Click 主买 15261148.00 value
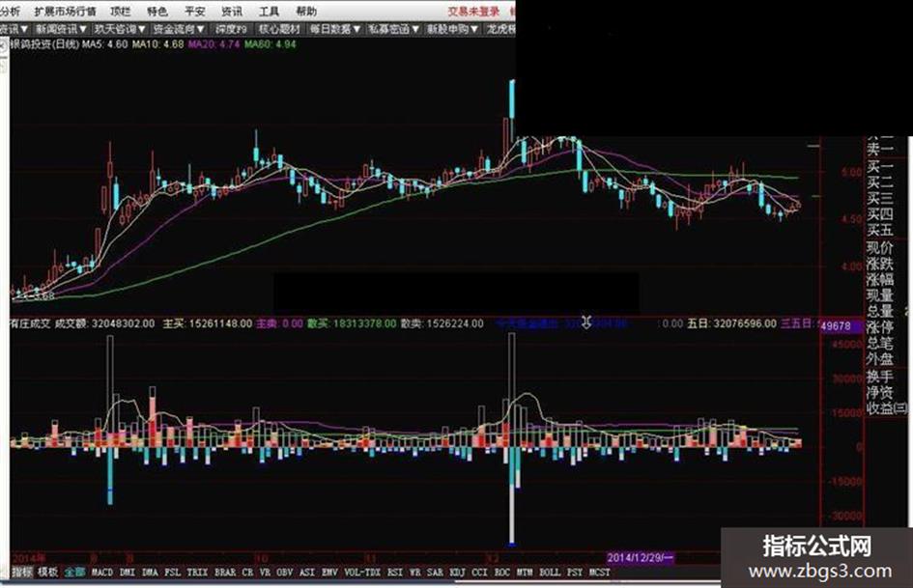Viewport: 913px width, 588px height. pyautogui.click(x=208, y=323)
